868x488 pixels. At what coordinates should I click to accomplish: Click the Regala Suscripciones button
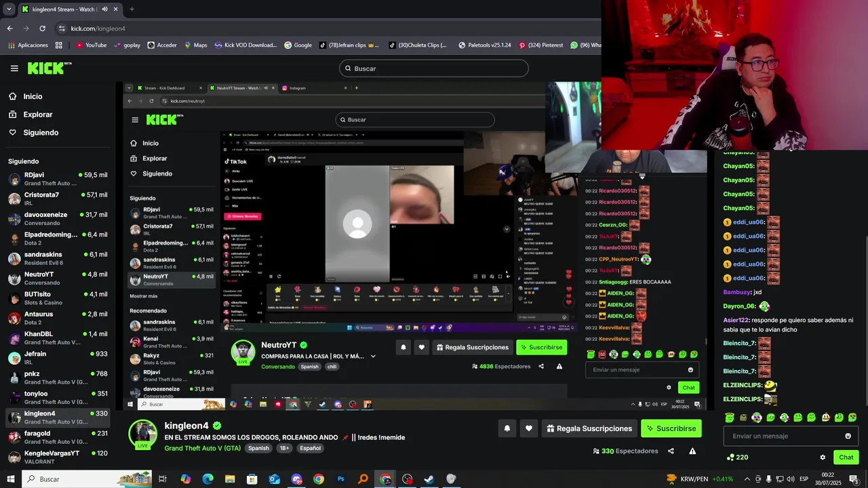click(x=589, y=428)
